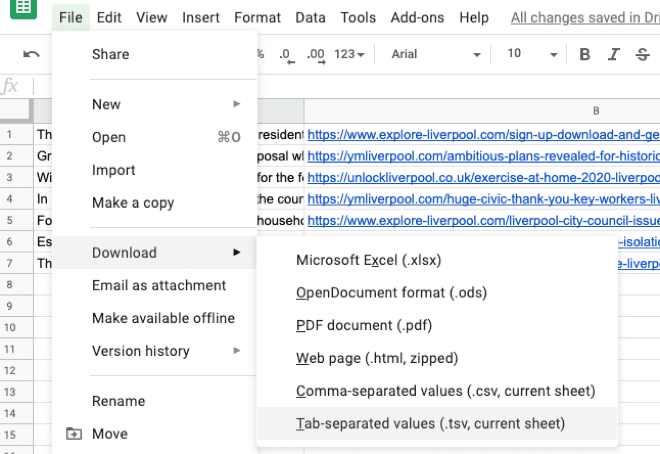Expand the New submenu arrow
660x454 pixels.
pos(237,104)
